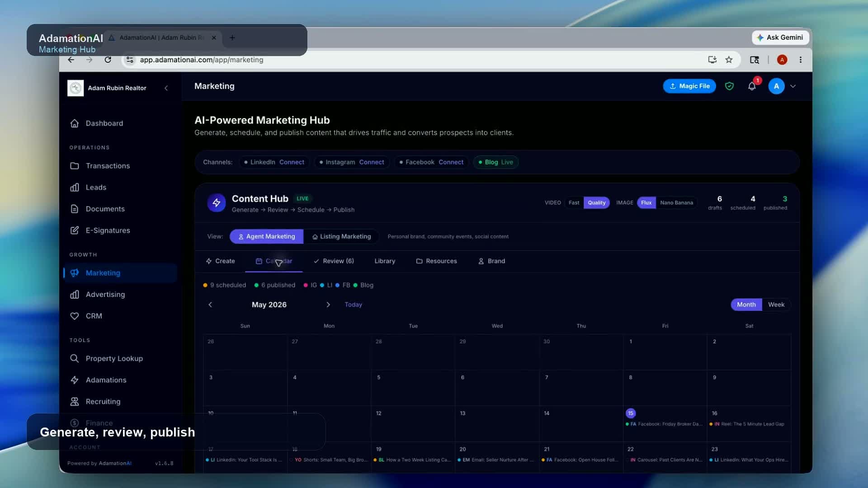868x488 pixels.
Task: Open Email Seller Nurture event on May 20
Action: tap(496, 460)
